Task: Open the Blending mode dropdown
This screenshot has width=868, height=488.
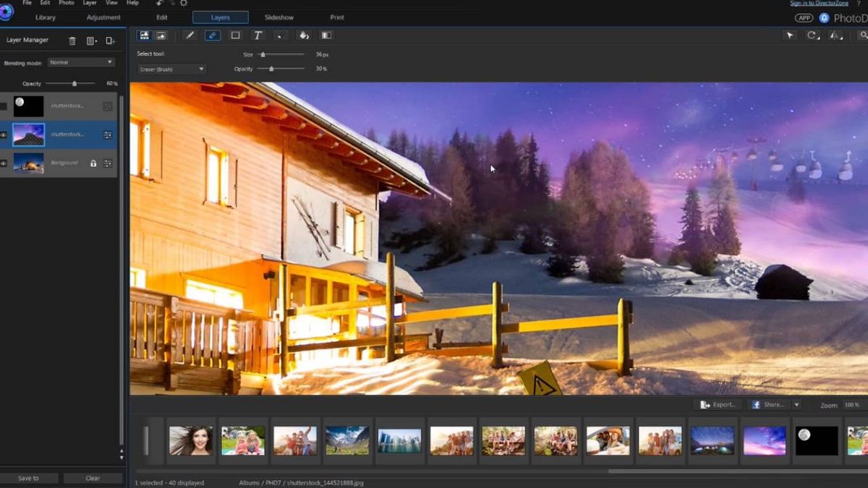Action: (x=80, y=62)
